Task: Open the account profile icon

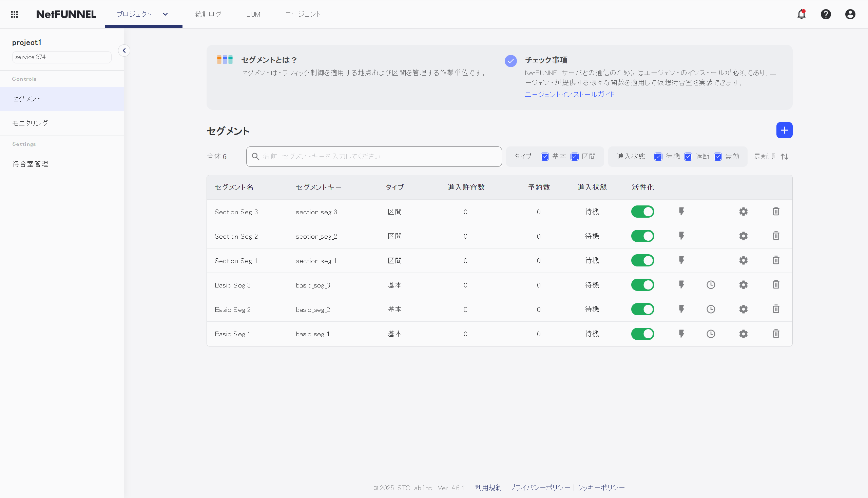Action: pos(850,14)
